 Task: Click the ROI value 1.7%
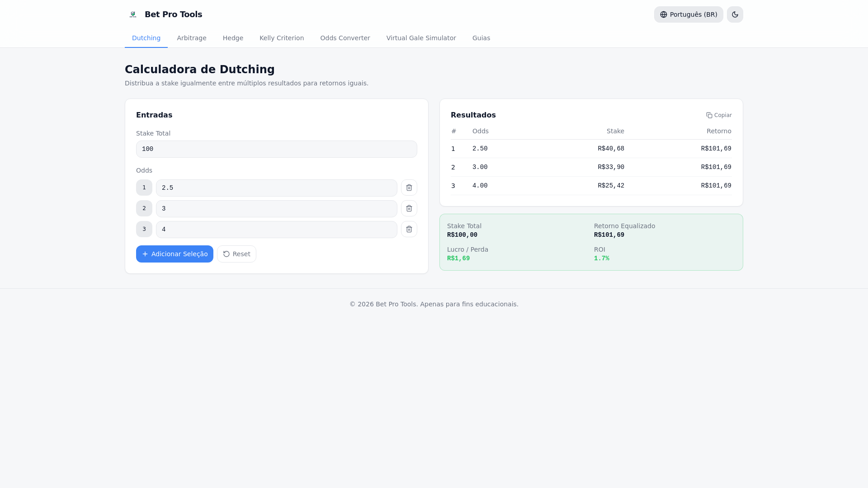[602, 258]
